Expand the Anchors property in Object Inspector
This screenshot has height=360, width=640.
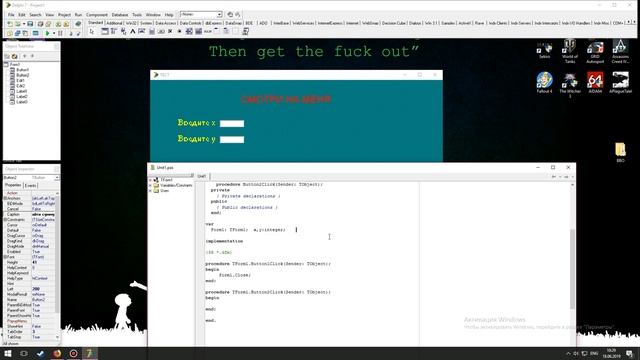click(5, 198)
